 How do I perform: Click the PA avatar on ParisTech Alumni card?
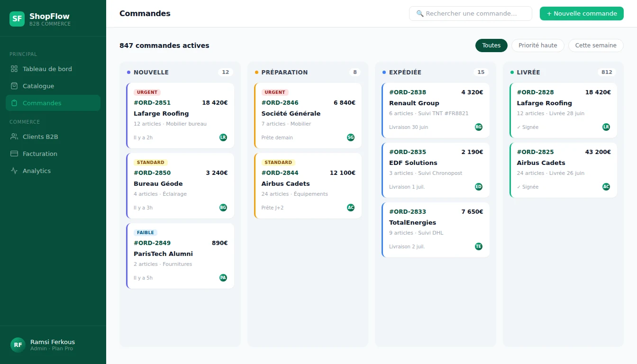click(x=223, y=278)
